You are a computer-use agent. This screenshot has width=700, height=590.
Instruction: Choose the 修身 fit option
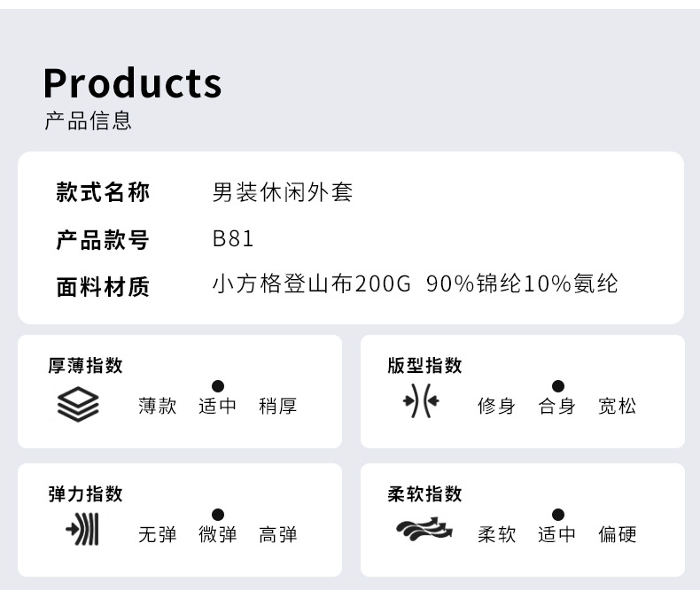496,407
